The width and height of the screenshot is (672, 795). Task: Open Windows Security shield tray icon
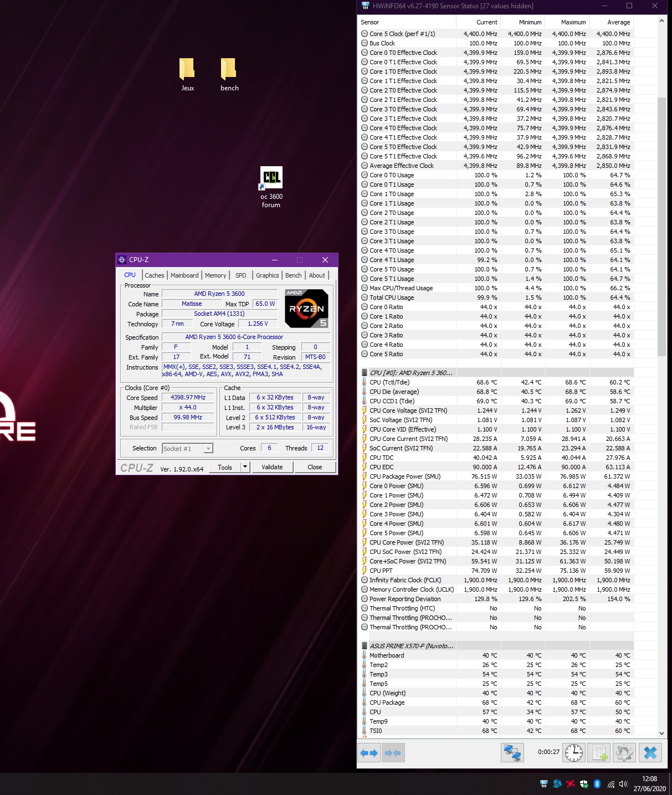[x=584, y=784]
